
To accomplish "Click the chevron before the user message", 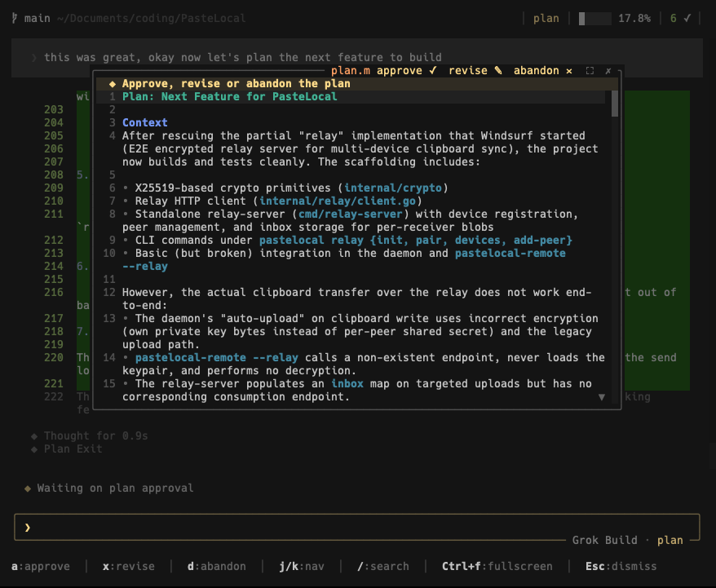I will click(33, 58).
